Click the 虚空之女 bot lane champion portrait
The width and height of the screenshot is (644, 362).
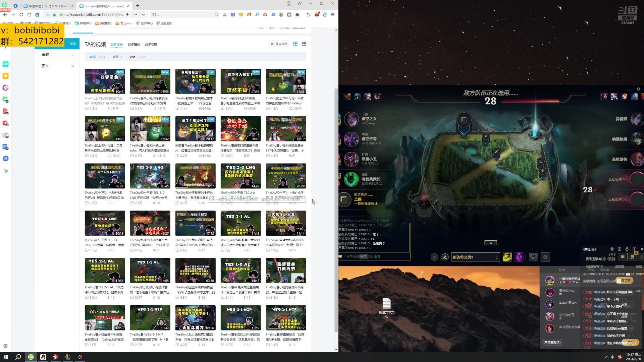[x=352, y=119]
